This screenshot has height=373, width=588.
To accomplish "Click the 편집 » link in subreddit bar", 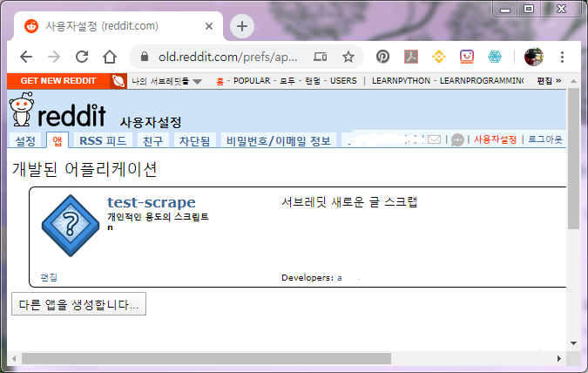I will click(549, 81).
